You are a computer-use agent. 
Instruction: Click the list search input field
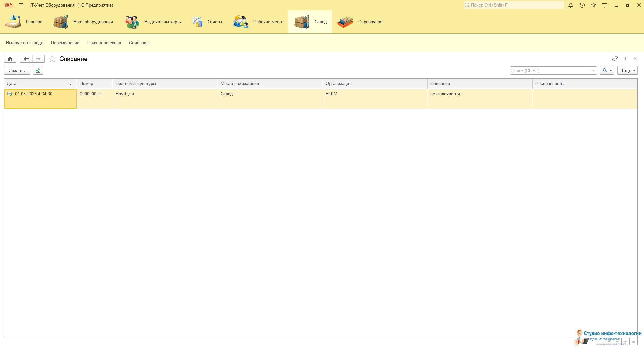point(549,71)
